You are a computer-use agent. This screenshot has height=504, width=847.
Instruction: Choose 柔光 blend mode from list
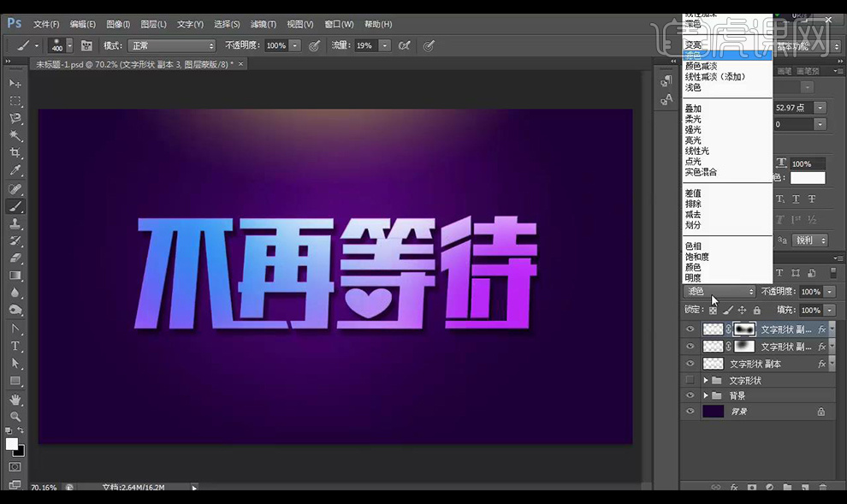tap(693, 119)
